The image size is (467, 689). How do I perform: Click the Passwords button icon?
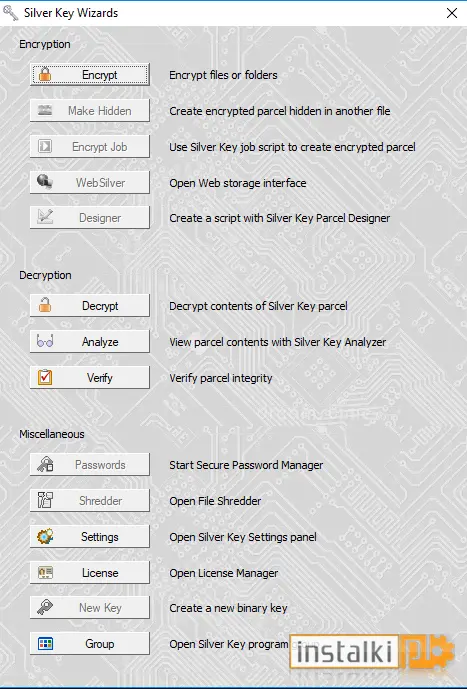[x=45, y=464]
